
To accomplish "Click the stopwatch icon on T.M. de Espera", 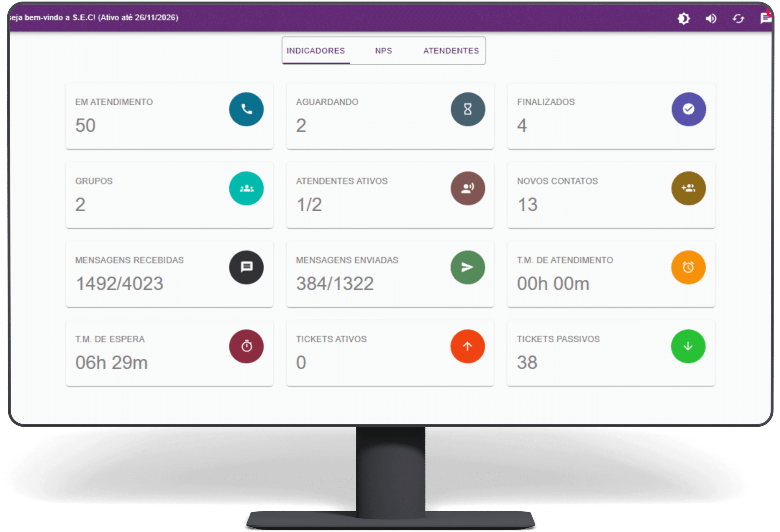I will (246, 347).
